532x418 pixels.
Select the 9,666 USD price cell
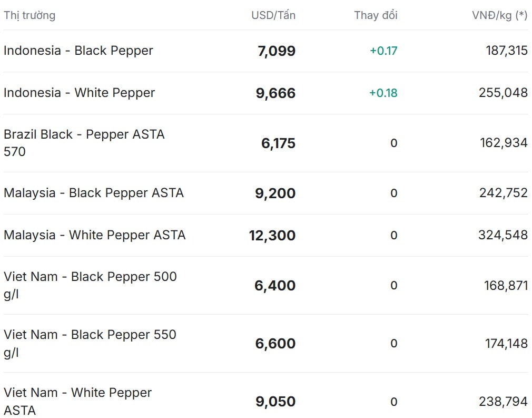click(x=275, y=93)
